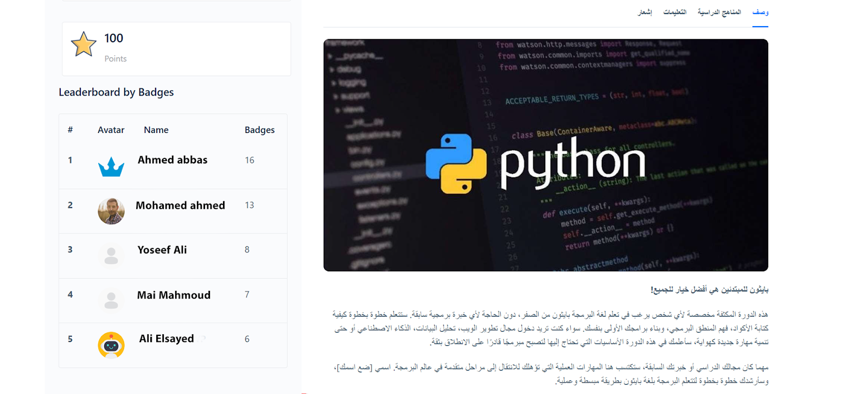Click the bold Arabic heading about بايثون للمبتدئين
The height and width of the screenshot is (394, 868).
point(710,290)
